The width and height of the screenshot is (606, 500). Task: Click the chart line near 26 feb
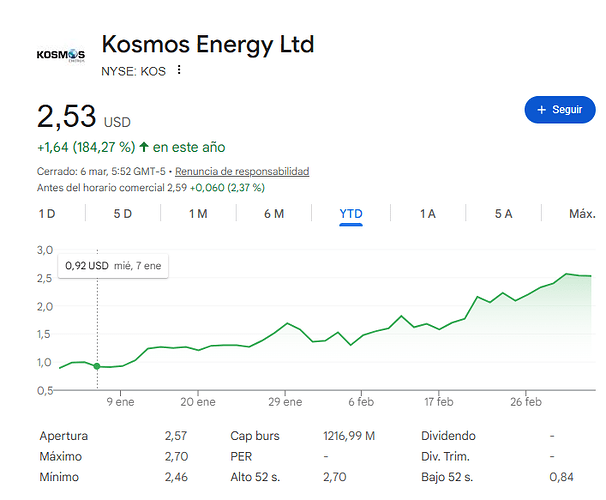[x=528, y=295]
